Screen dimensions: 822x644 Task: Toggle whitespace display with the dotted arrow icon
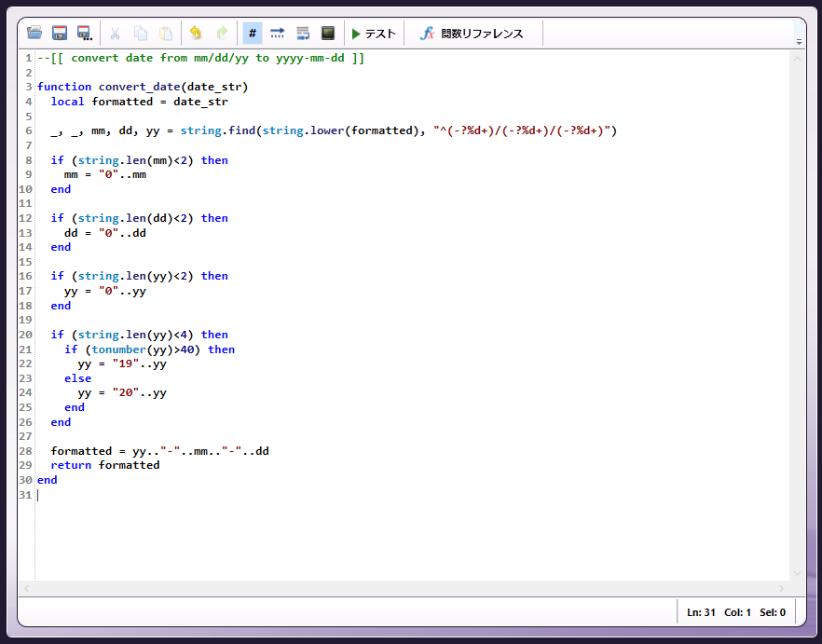point(278,33)
